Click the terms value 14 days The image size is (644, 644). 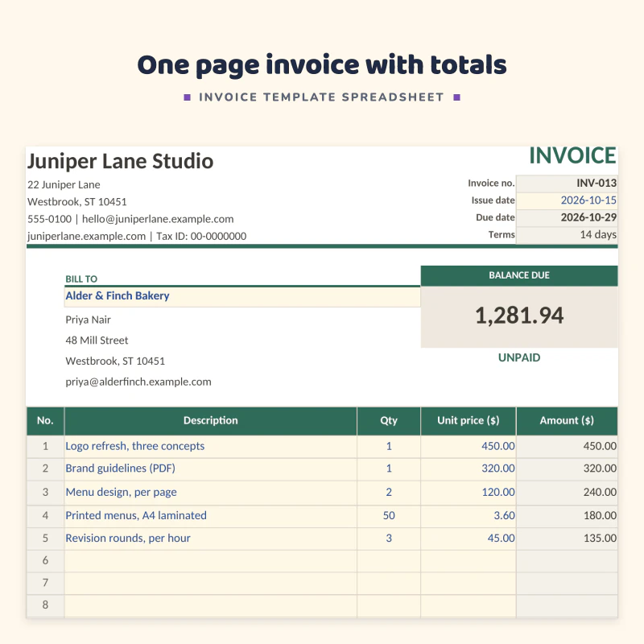(x=567, y=235)
